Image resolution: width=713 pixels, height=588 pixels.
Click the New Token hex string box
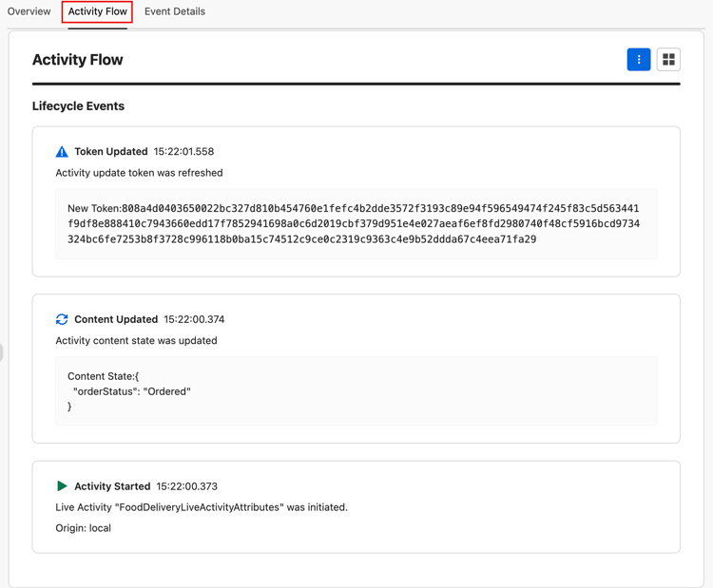356,223
